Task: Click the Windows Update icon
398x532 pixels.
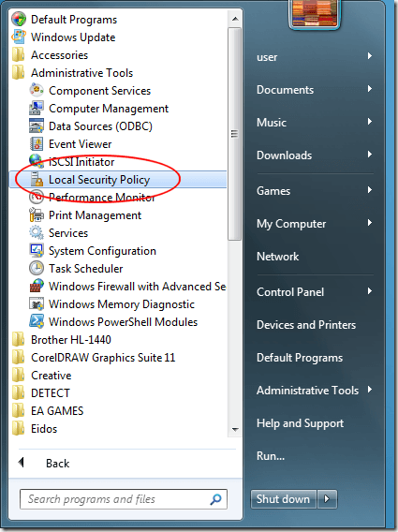Action: click(19, 37)
